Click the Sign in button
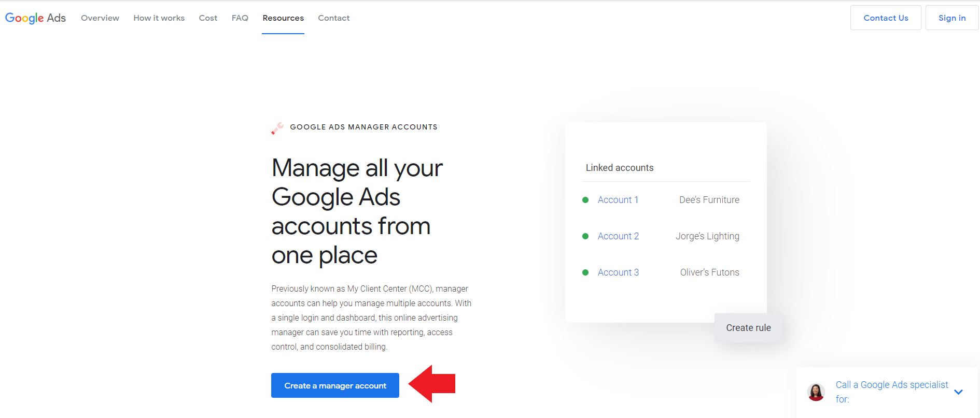The image size is (980, 418). 952,18
